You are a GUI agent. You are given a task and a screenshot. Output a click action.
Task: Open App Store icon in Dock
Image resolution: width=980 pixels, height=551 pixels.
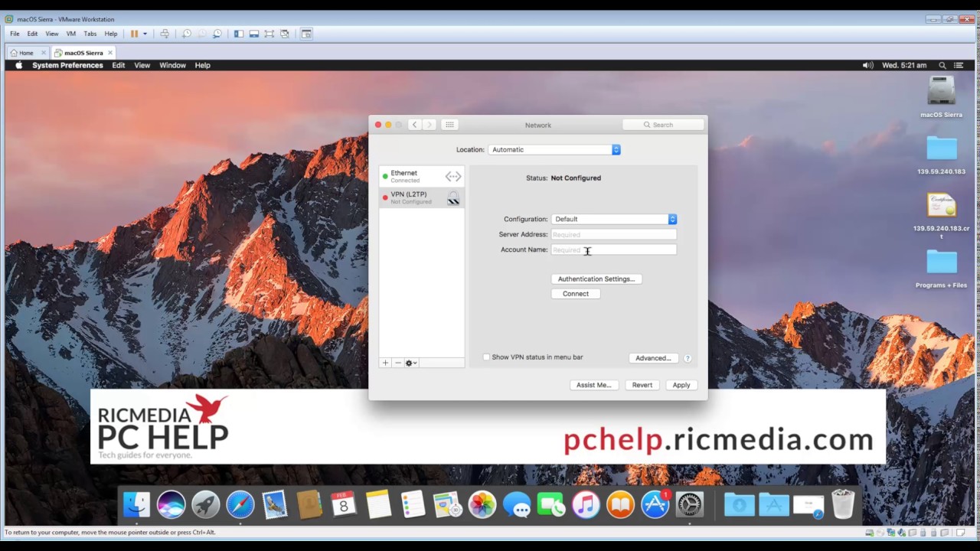click(x=655, y=505)
